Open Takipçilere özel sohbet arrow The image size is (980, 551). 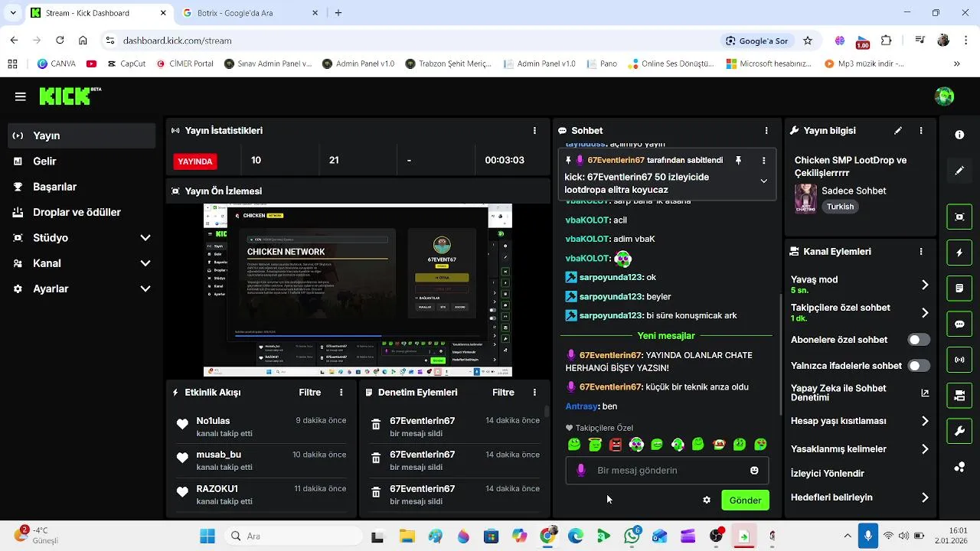tap(925, 312)
